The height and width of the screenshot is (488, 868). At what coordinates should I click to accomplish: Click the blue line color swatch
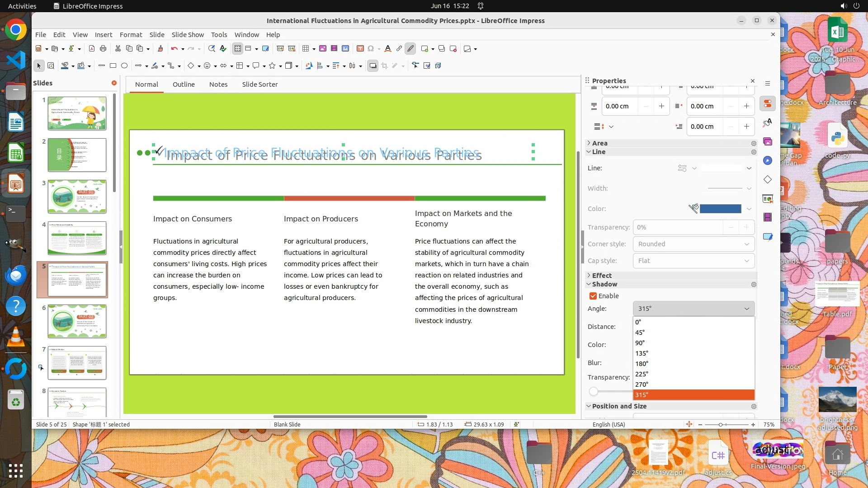[x=720, y=209]
